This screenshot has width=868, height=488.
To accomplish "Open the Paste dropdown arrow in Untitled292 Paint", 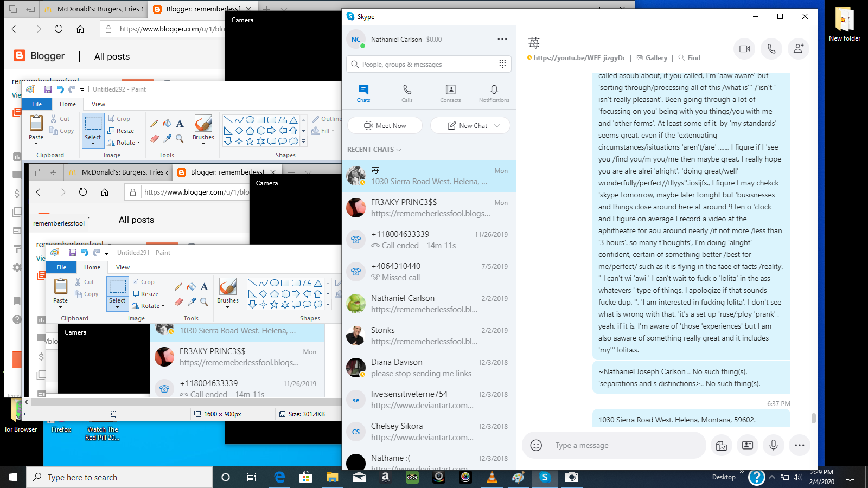I will [36, 144].
